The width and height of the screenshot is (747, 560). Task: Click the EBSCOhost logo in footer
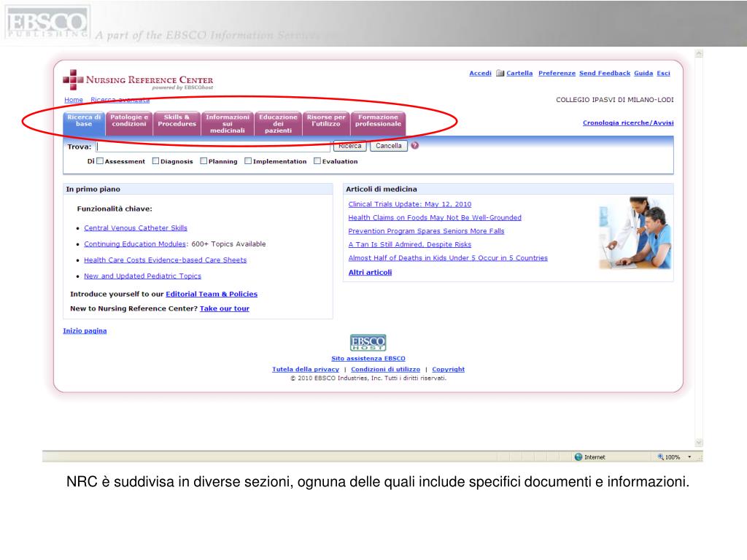tap(368, 343)
